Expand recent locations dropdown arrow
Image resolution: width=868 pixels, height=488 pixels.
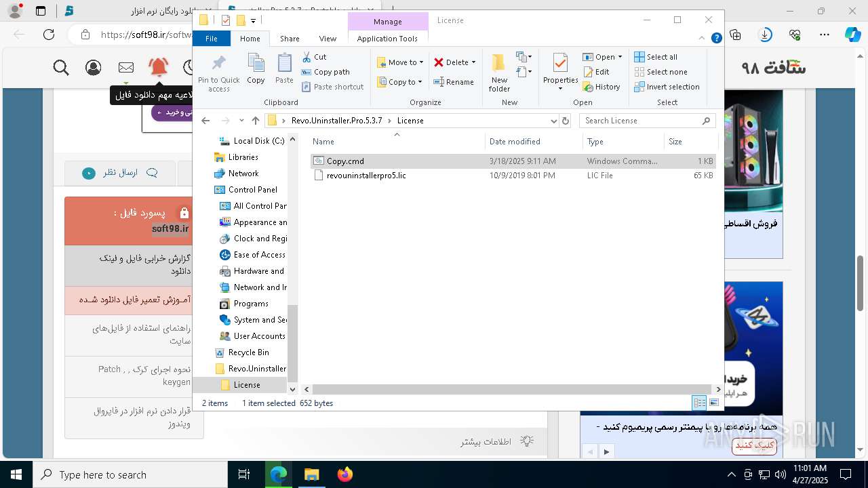[242, 121]
